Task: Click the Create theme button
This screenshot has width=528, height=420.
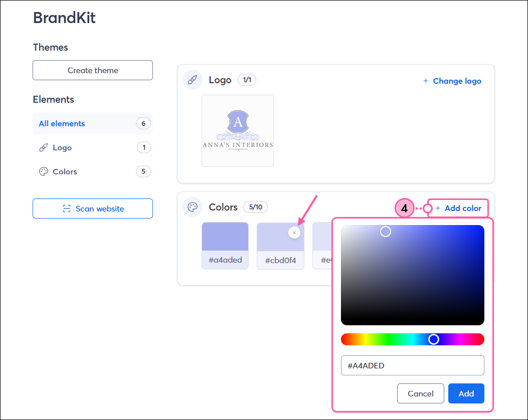Action: 92,70
